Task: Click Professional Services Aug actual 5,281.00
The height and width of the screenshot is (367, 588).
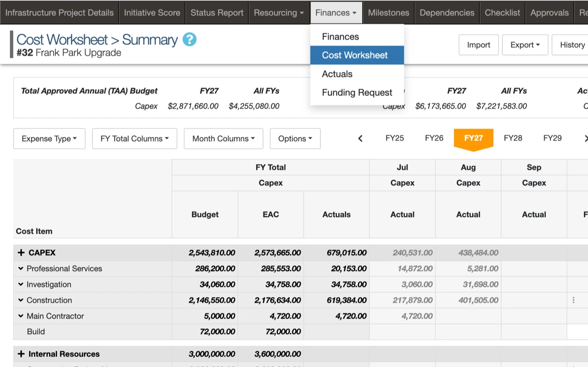Action: pos(483,269)
